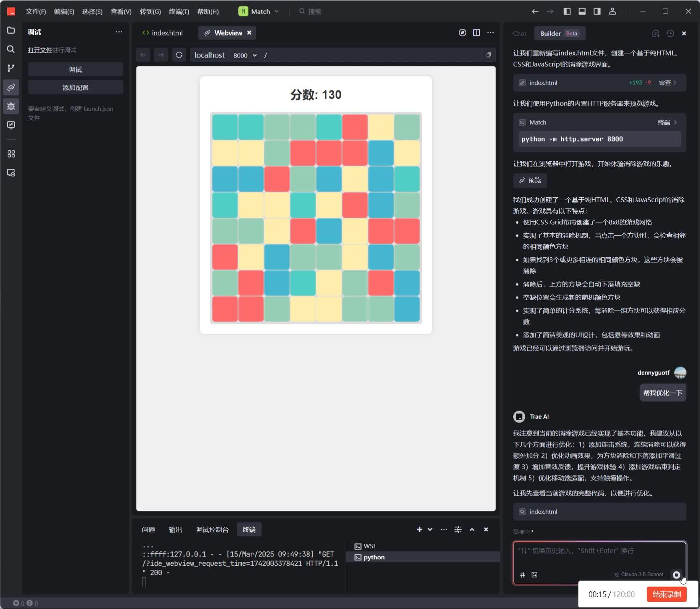
Task: Open chat history in Builder panel
Action: (x=669, y=33)
